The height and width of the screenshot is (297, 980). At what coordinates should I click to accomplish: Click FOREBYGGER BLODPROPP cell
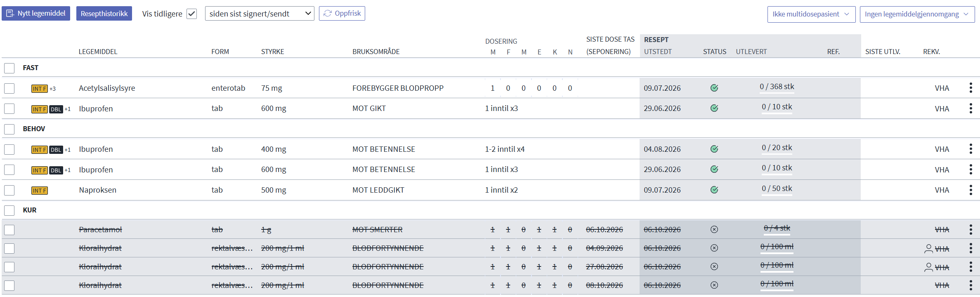pyautogui.click(x=398, y=88)
